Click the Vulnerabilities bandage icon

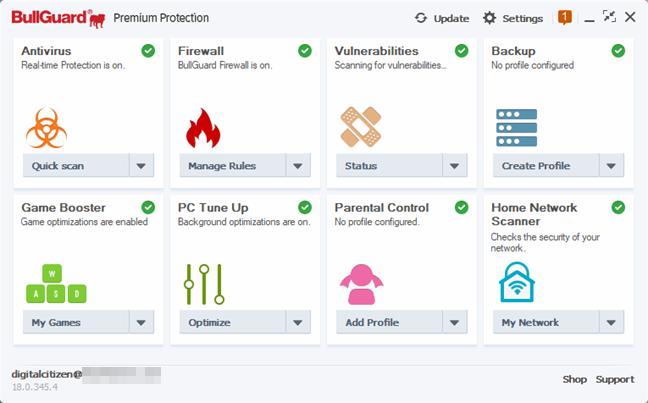coord(360,127)
